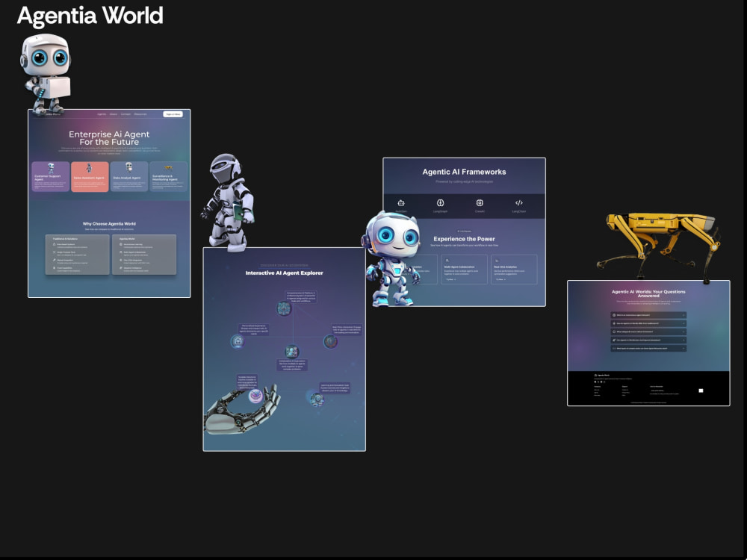
Task: Try the Real-time Analytics demo link
Action: pyautogui.click(x=500, y=279)
